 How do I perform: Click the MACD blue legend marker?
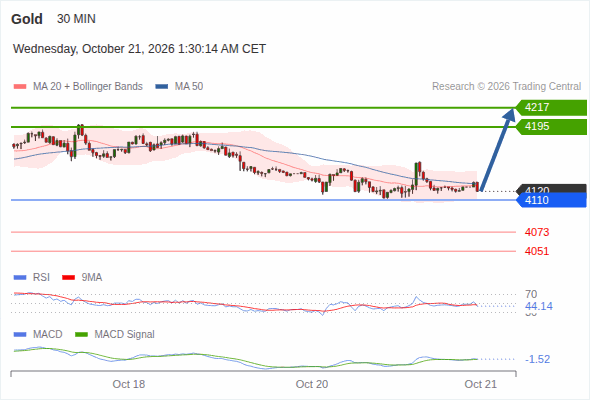tap(20, 335)
